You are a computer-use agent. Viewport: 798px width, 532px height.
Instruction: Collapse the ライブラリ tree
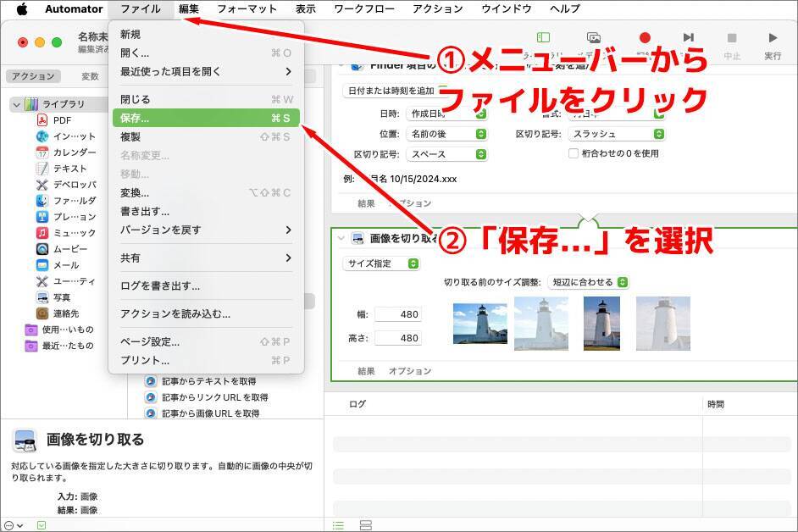[x=15, y=104]
